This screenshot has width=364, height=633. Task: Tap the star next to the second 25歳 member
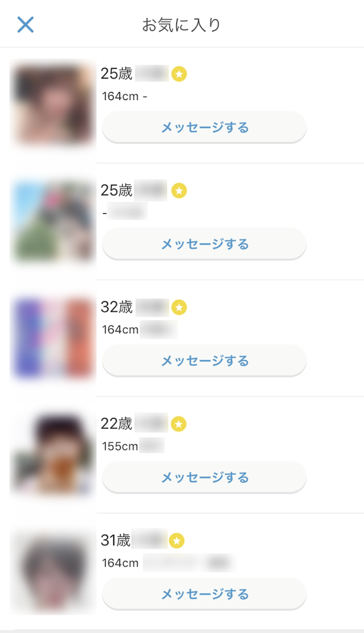coord(180,191)
